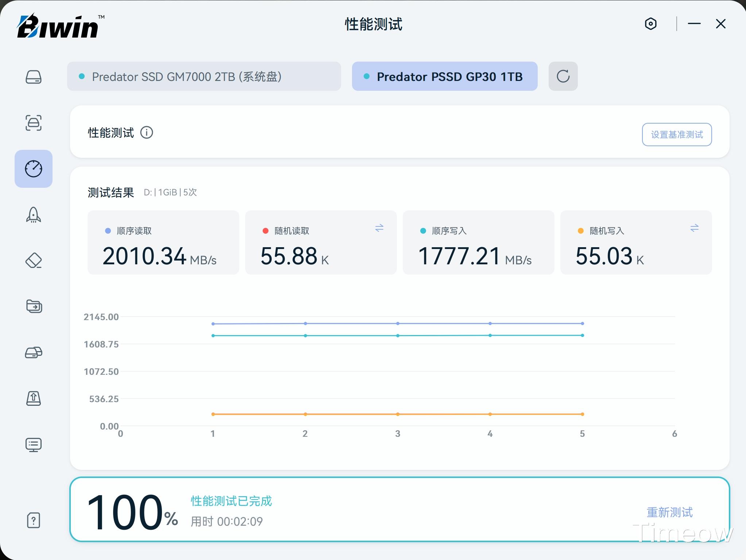Select the Predator PSSD GP30 1TB tab
The image size is (746, 560).
point(444,76)
